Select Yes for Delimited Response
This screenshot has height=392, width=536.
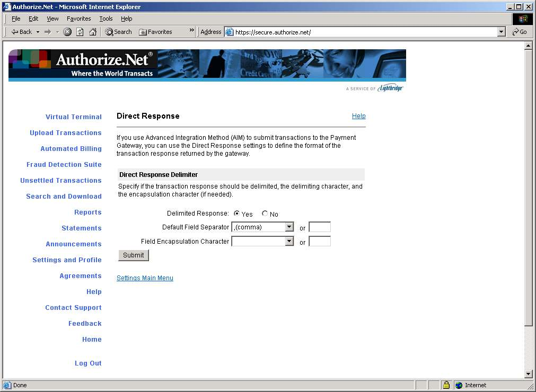click(x=236, y=213)
